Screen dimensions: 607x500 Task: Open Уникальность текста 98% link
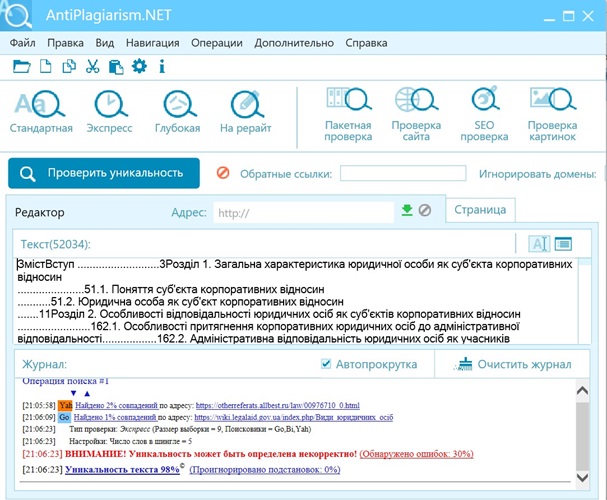coord(122,469)
